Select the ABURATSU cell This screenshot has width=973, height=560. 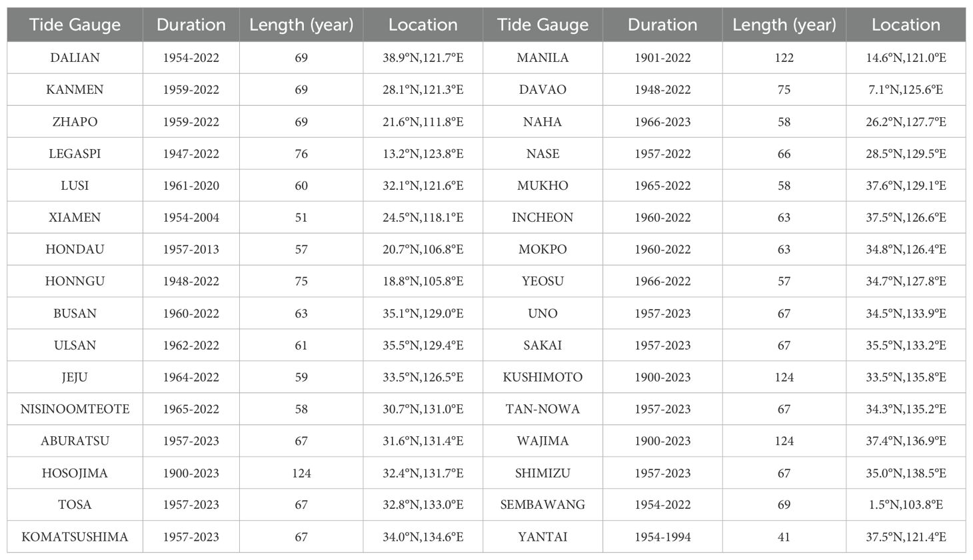(75, 441)
